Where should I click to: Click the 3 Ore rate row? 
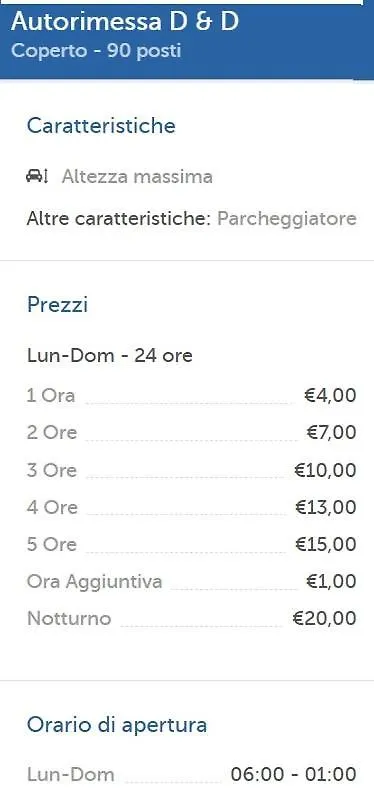(191, 470)
